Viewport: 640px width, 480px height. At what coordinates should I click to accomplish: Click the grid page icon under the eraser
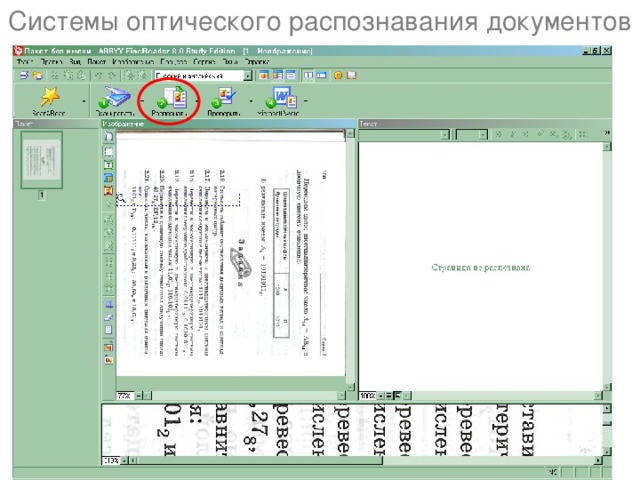pos(109,329)
